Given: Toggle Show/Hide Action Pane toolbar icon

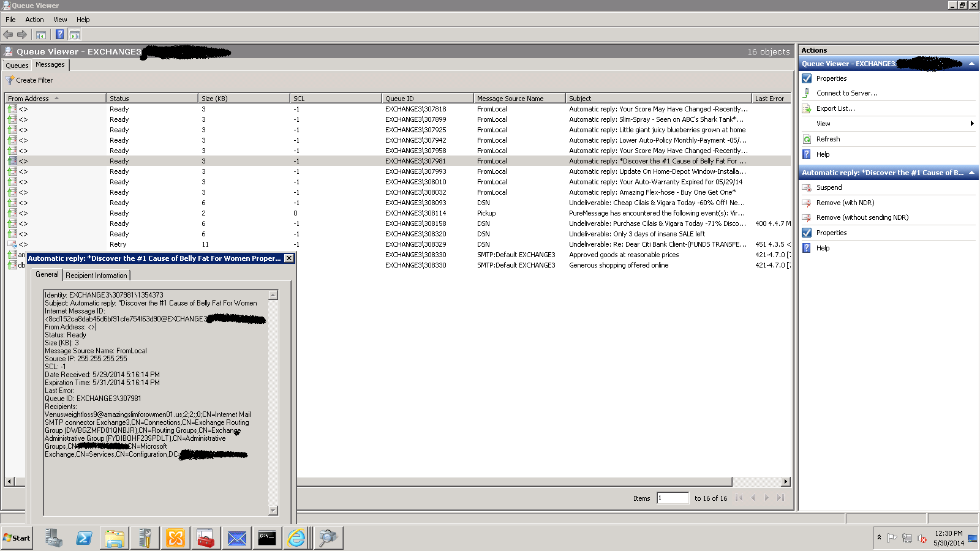Looking at the screenshot, I should (75, 34).
